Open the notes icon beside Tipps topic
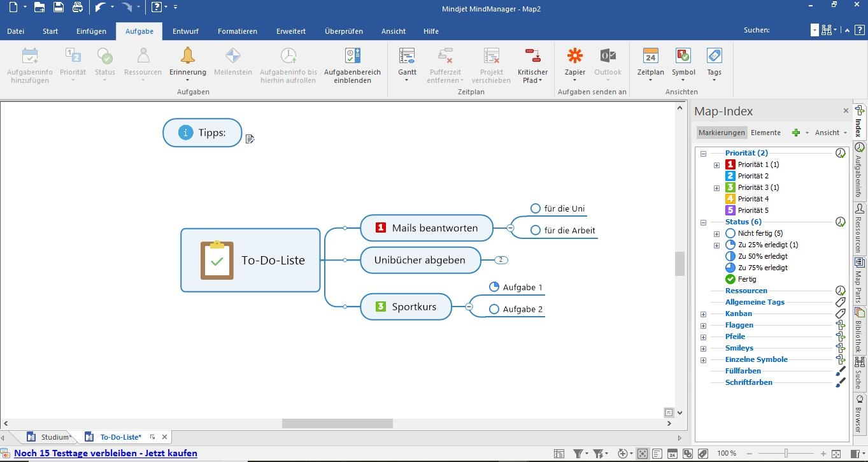The height and width of the screenshot is (462, 868). tap(250, 138)
